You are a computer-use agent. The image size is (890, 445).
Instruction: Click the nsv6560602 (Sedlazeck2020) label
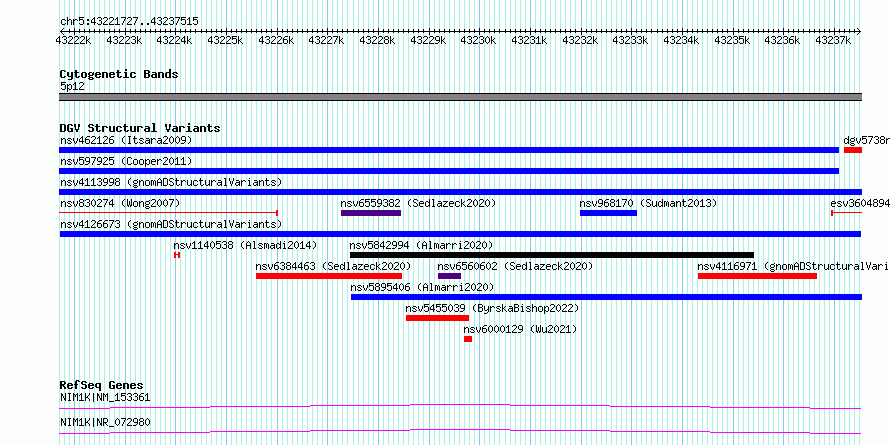click(x=515, y=266)
